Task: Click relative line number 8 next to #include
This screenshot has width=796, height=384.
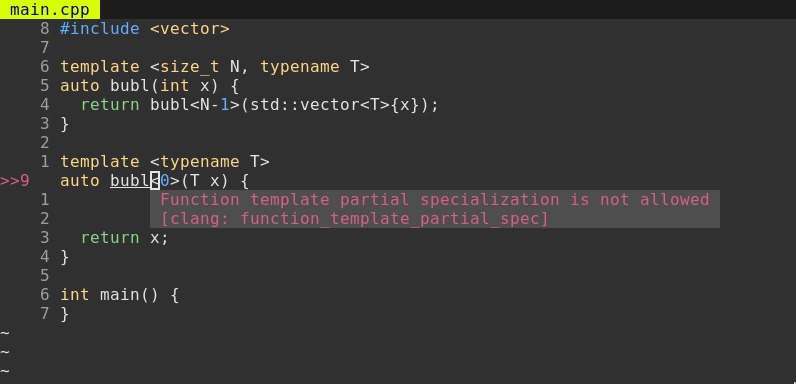Action: pos(45,28)
